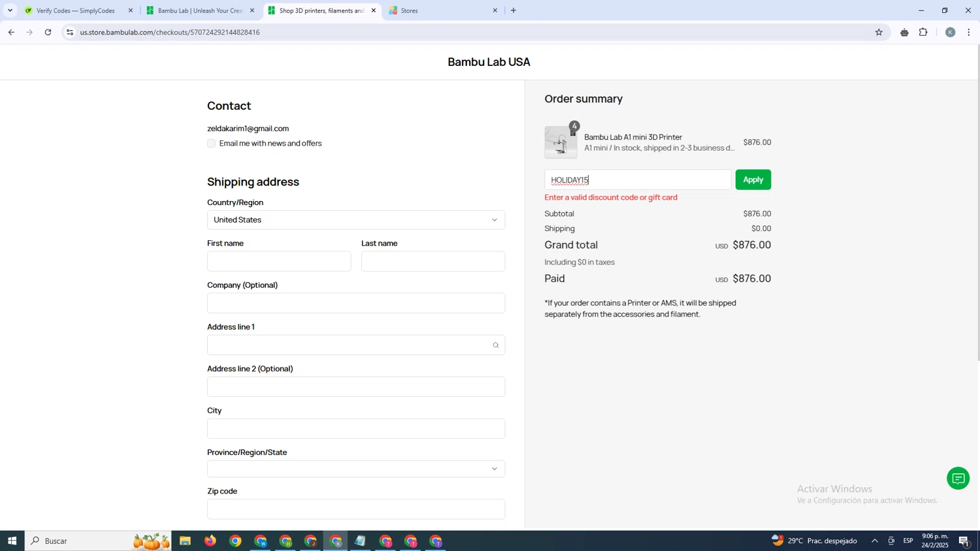This screenshot has width=980, height=551.
Task: Go back to previous page
Action: click(x=11, y=32)
